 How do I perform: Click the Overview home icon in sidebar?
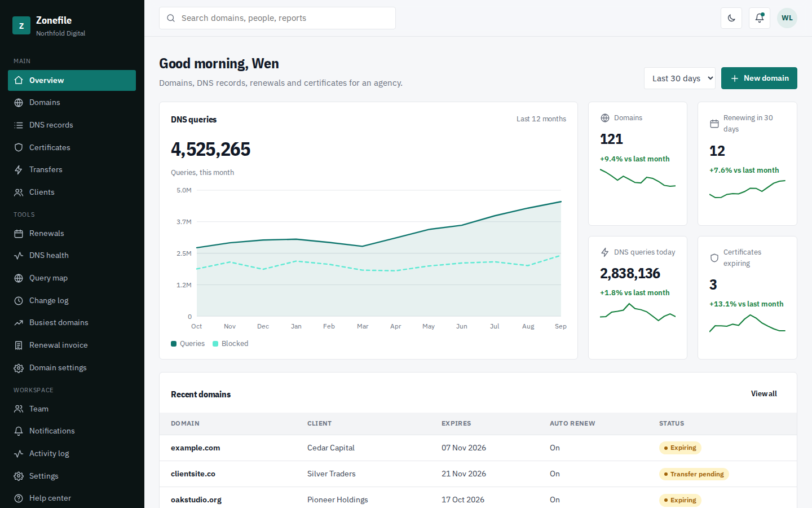pyautogui.click(x=19, y=80)
